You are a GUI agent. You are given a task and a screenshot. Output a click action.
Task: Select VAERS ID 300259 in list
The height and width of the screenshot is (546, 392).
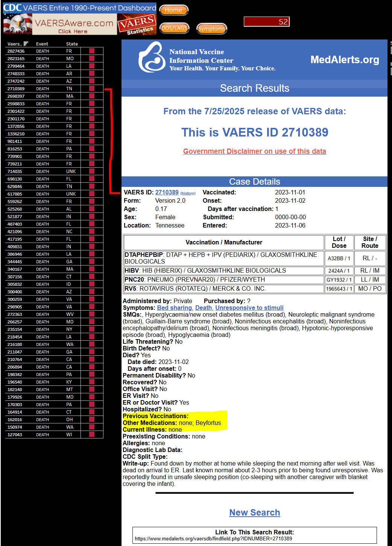point(15,299)
